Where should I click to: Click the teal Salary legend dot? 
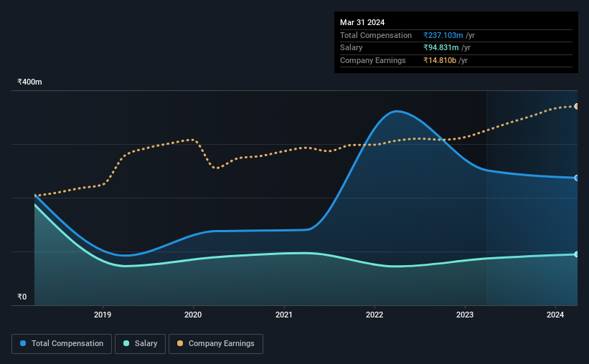[x=126, y=343]
